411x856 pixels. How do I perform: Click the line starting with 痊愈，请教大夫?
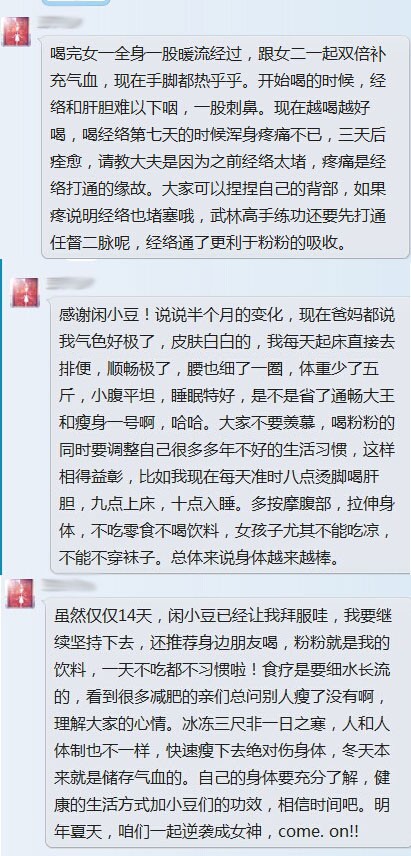[218, 162]
